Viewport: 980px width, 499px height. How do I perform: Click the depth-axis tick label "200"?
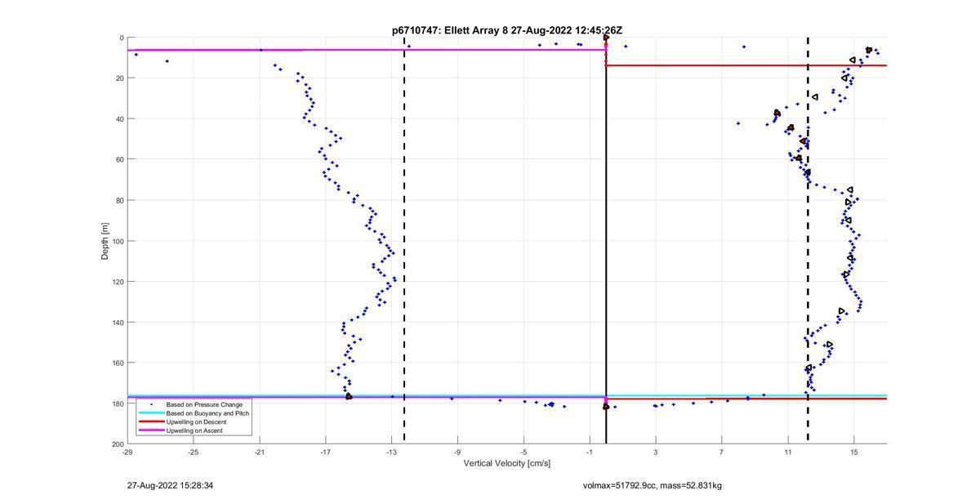pos(118,443)
